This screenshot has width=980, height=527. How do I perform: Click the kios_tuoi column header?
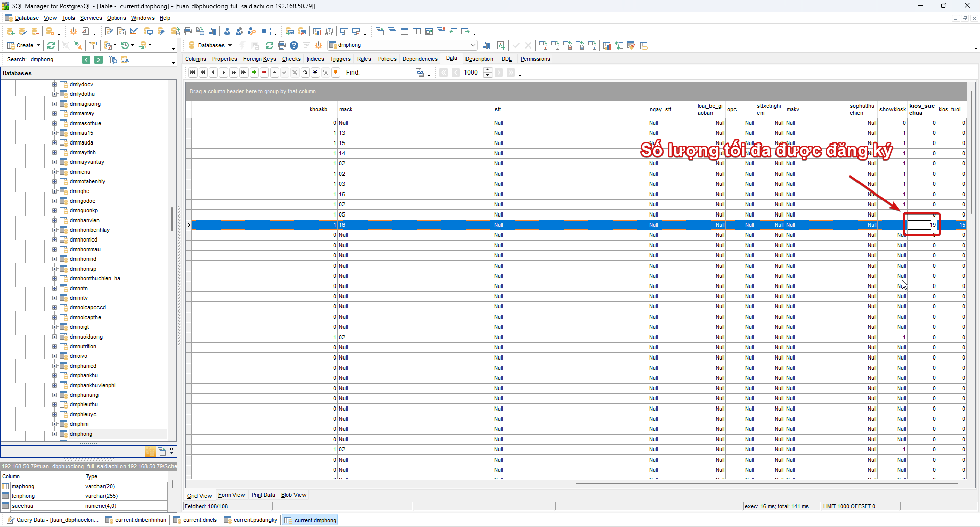click(951, 110)
